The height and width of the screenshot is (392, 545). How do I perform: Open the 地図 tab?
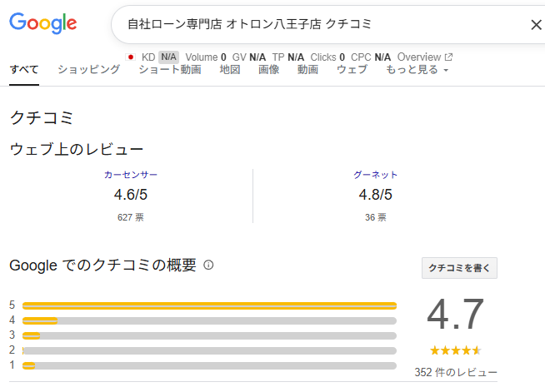tap(230, 70)
